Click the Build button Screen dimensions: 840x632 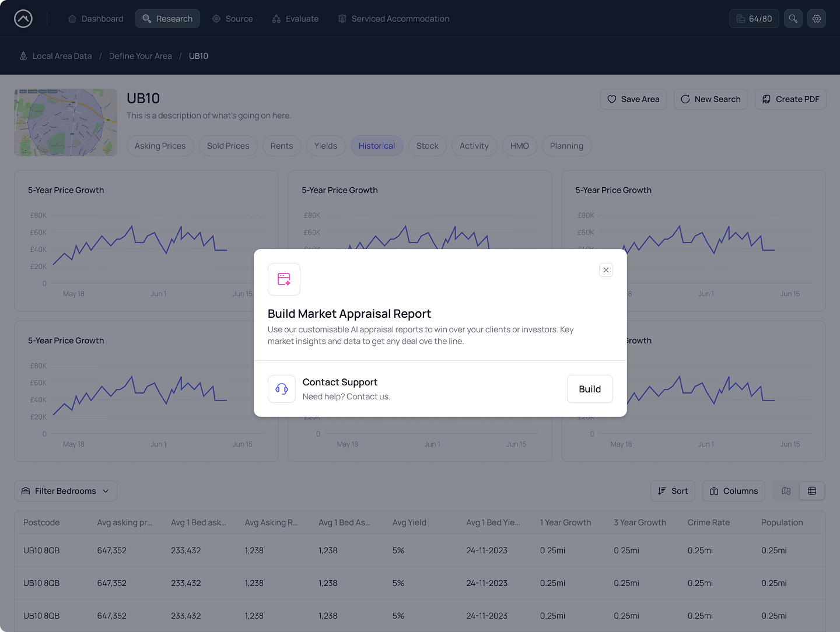[x=590, y=389]
